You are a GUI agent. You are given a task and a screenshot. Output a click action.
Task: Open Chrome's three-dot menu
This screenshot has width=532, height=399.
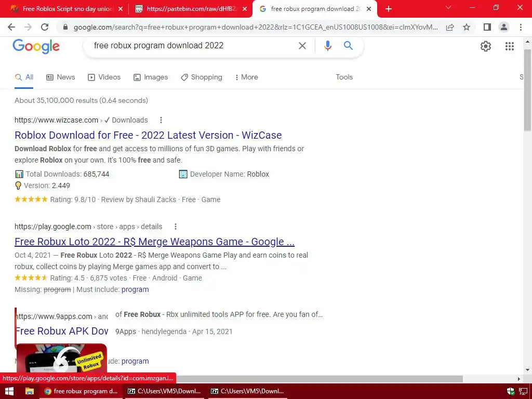(521, 27)
